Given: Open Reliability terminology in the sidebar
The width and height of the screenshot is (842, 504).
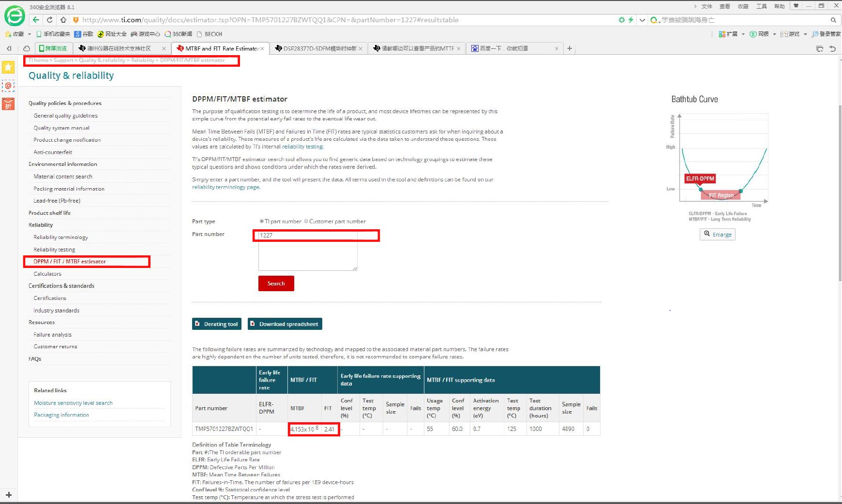Looking at the screenshot, I should 61,237.
